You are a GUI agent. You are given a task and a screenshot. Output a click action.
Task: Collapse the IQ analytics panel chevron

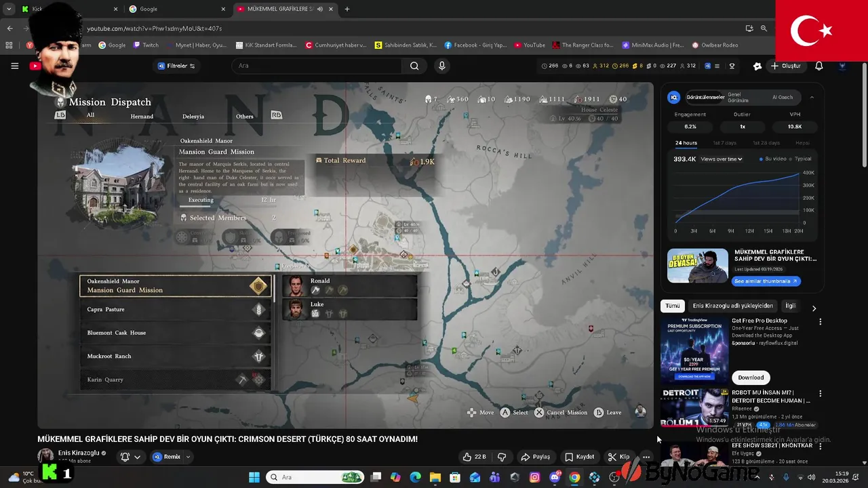[812, 97]
